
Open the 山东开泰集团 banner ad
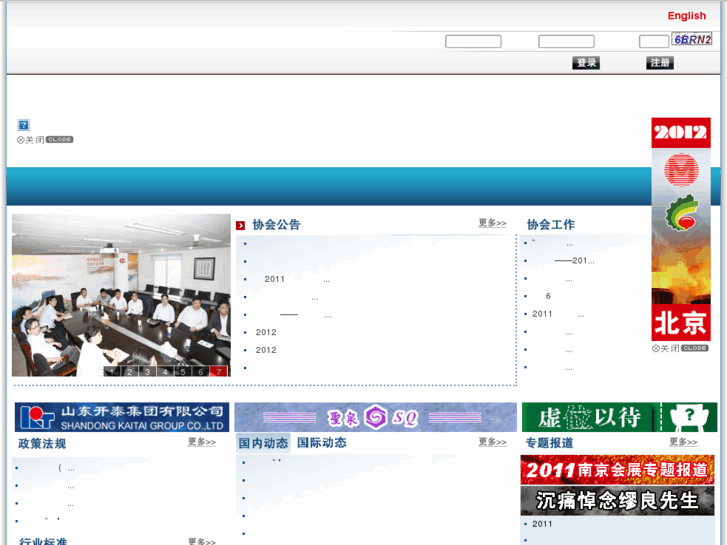point(122,417)
